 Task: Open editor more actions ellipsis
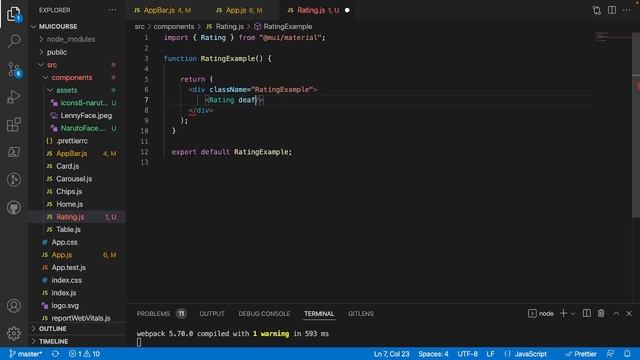point(627,10)
